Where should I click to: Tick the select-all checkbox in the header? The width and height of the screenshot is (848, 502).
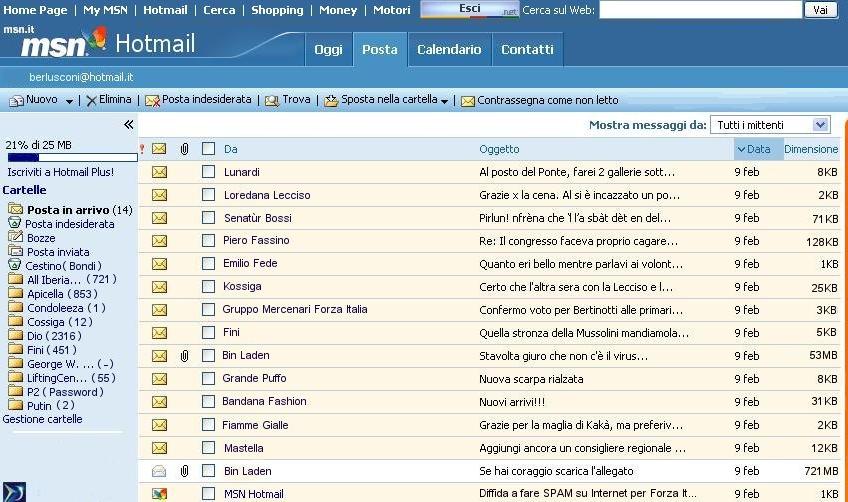[x=208, y=149]
